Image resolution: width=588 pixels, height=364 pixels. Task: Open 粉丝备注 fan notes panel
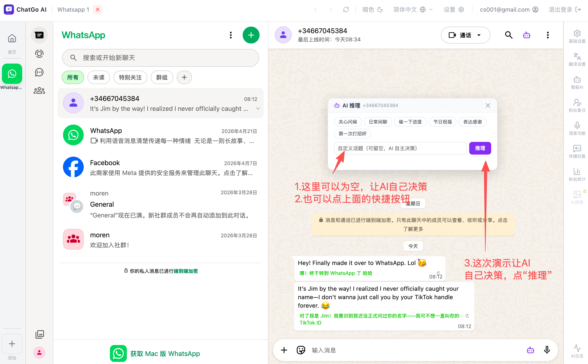577,105
